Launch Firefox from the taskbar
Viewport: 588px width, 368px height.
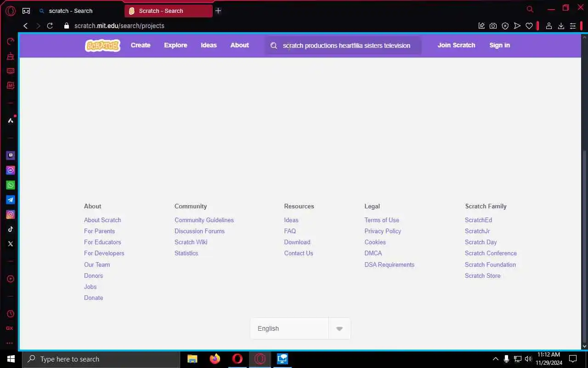(x=215, y=359)
